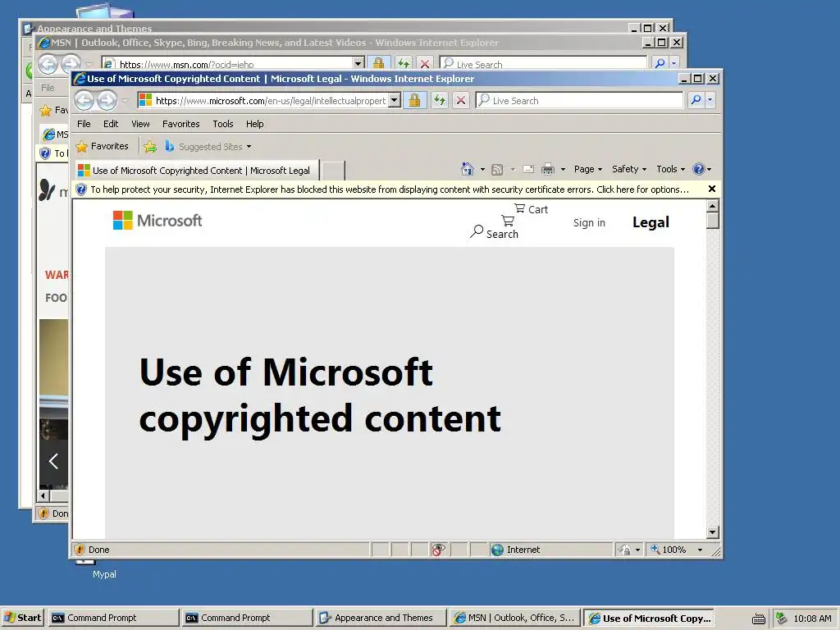The width and height of the screenshot is (840, 630).
Task: Click the RSS Feeds icon
Action: tap(497, 169)
